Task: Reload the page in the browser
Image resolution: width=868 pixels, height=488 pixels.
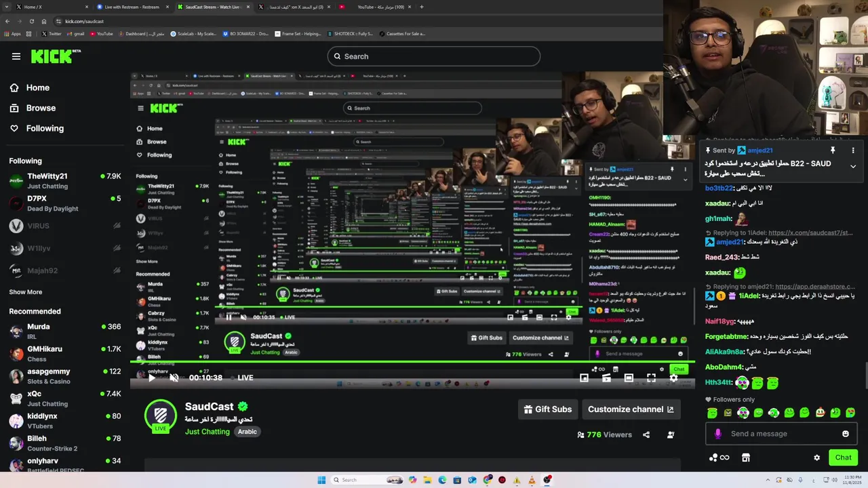Action: [31, 21]
